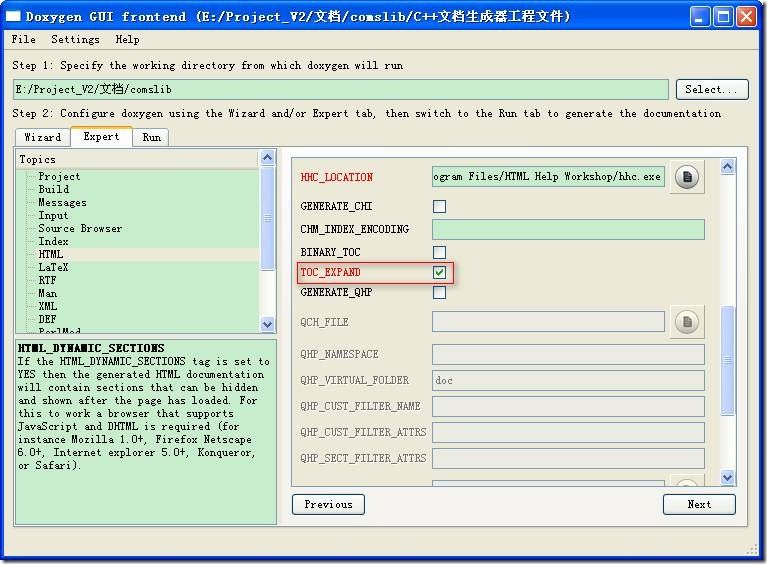Screen dimensions: 767x564
Task: Click the settings panel scroll up arrow
Action: pyautogui.click(x=727, y=167)
